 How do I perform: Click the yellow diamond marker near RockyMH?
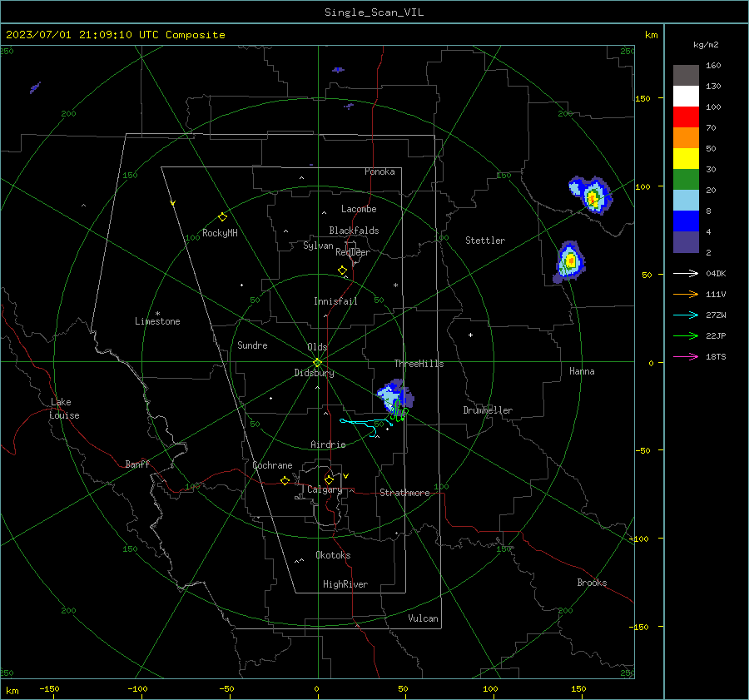coord(222,217)
